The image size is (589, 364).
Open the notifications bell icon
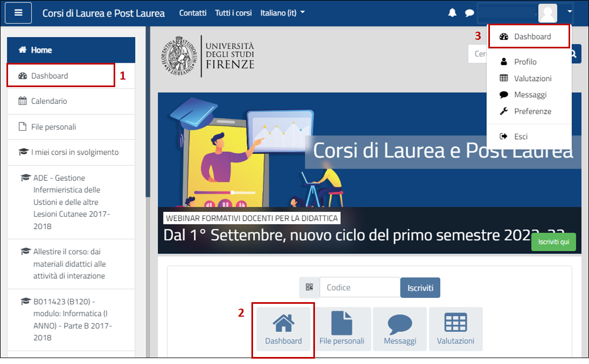pyautogui.click(x=452, y=13)
